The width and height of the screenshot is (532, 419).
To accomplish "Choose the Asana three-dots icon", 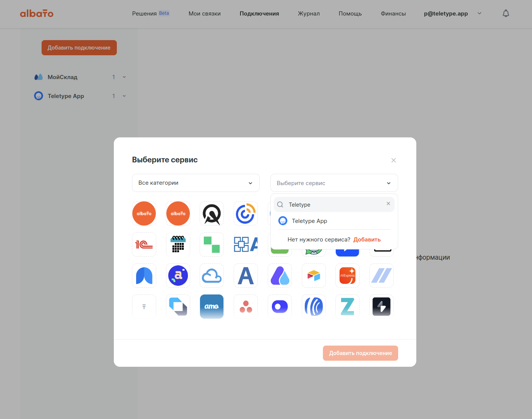I will tap(246, 307).
